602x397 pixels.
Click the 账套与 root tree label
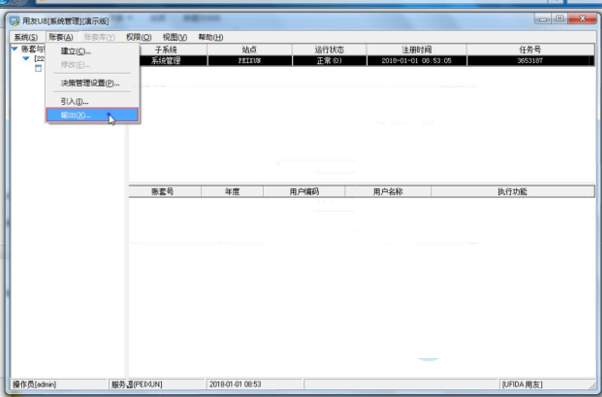[33, 49]
